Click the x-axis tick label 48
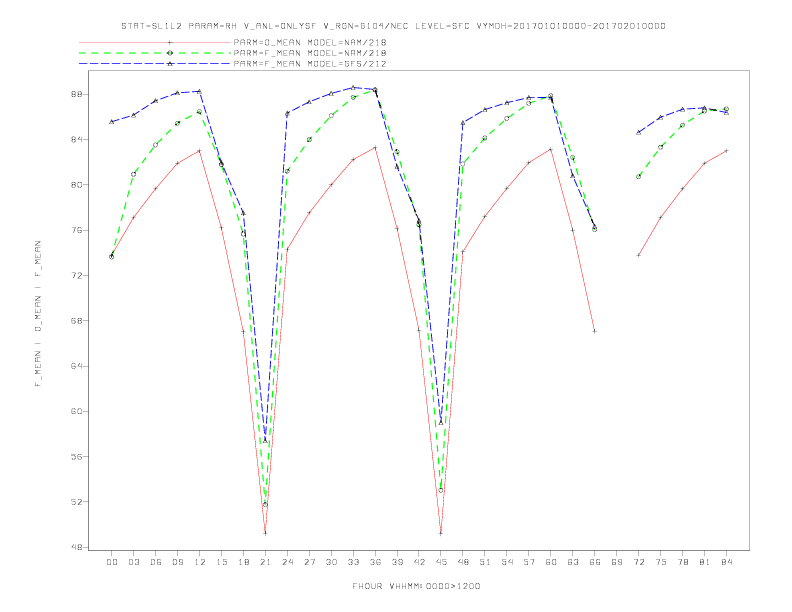Screen dimensions: 792x612 463,562
